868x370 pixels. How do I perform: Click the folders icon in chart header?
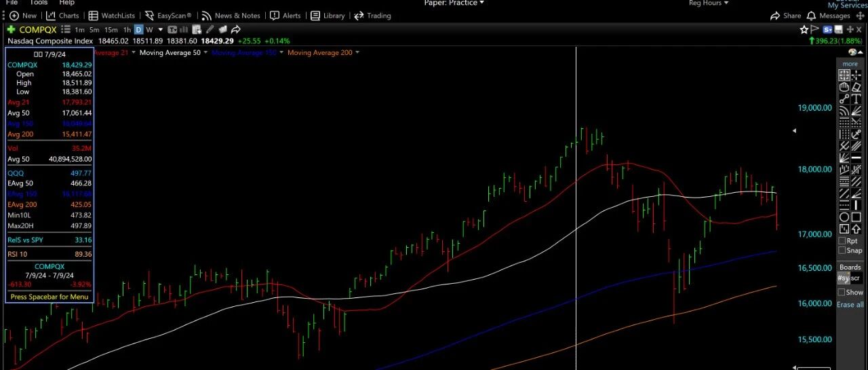tap(222, 29)
